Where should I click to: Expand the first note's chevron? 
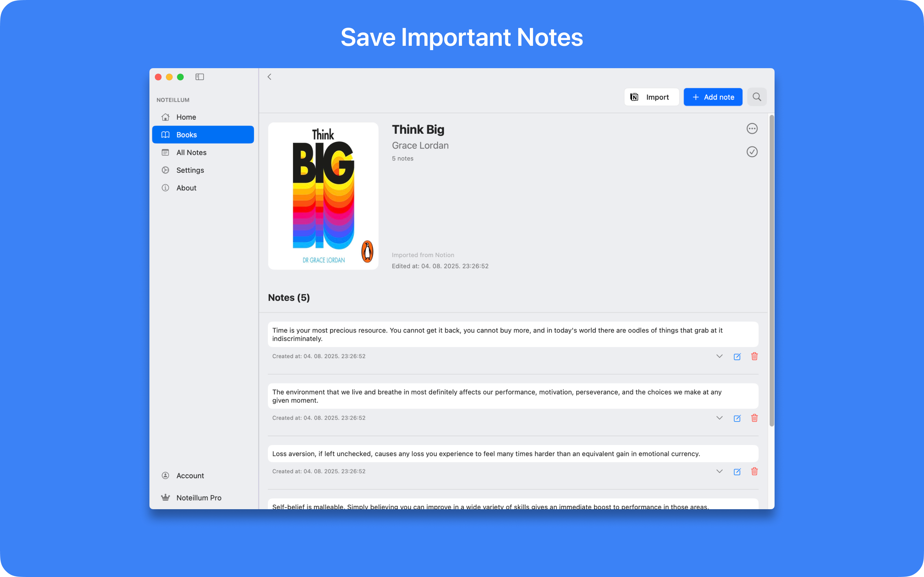[719, 356]
